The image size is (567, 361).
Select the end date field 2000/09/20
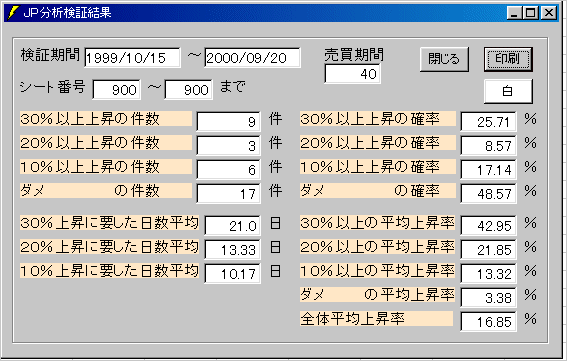(252, 58)
